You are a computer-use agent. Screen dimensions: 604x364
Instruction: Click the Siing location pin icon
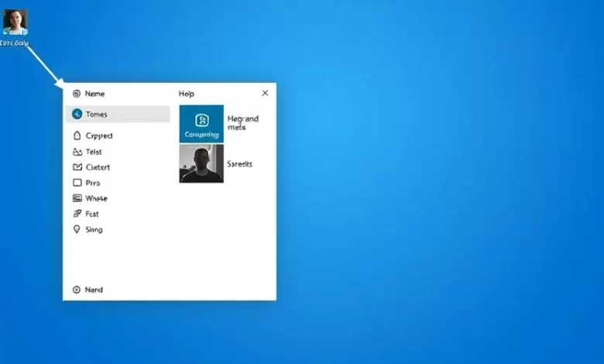77,229
